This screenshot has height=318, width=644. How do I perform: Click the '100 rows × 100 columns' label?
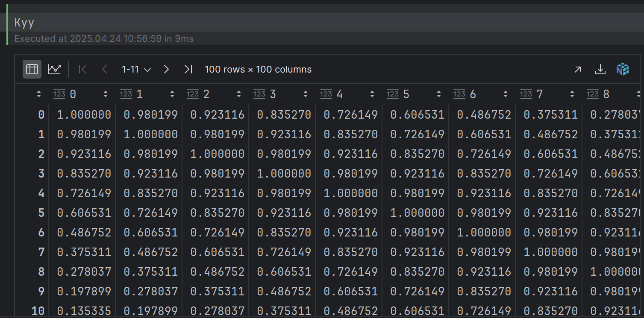[x=258, y=69]
